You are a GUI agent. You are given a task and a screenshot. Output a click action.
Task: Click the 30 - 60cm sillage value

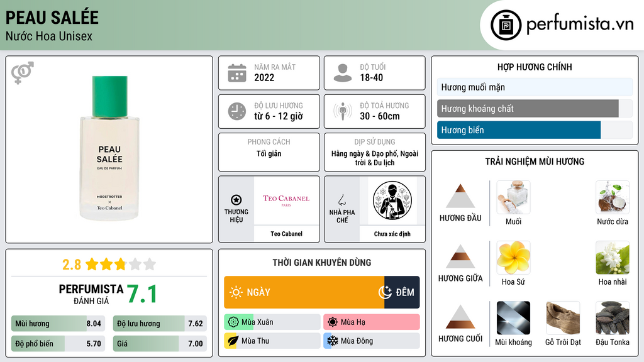[379, 116]
